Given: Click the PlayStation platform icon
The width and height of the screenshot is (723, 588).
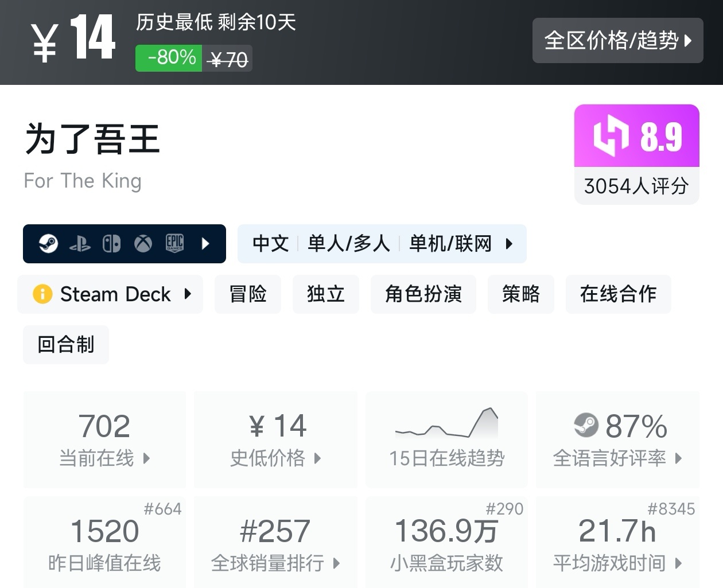Looking at the screenshot, I should tap(80, 244).
